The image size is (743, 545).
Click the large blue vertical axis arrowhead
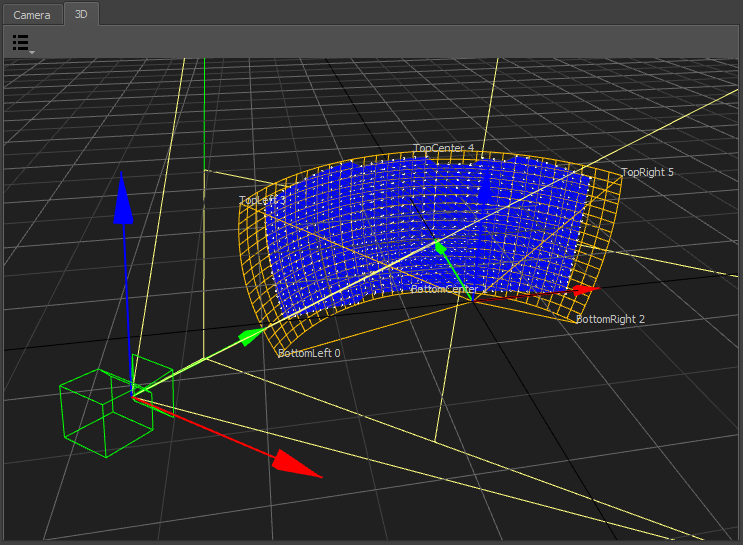coord(122,203)
